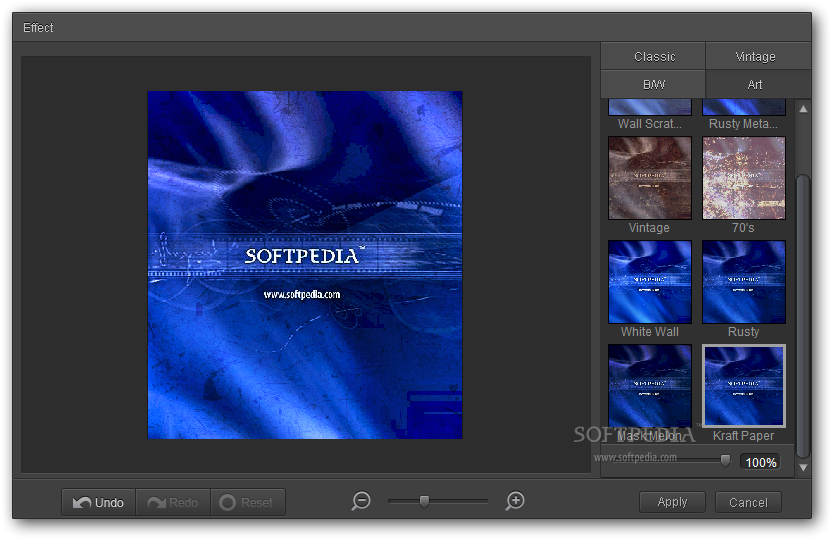Pick the Mask Melon effect thumbnail
Screen dimensions: 832x539
click(650, 386)
